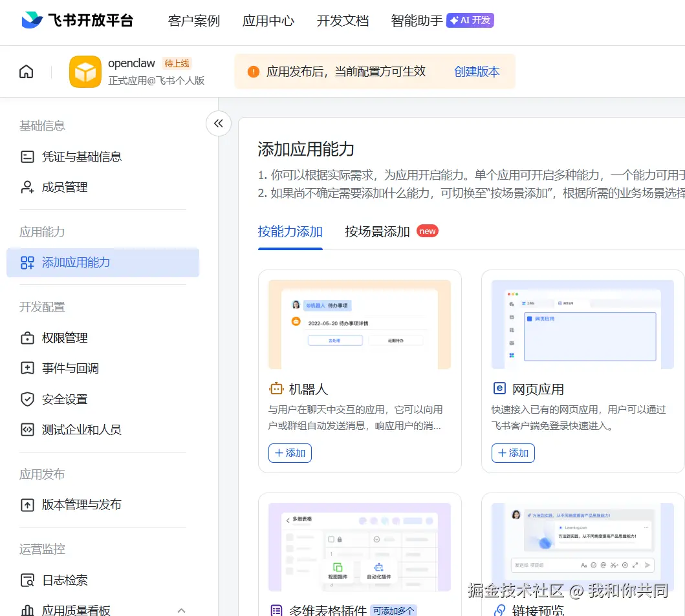Image resolution: width=685 pixels, height=616 pixels.
Task: Click 添加 under the 网页应用 capability
Action: tap(513, 453)
